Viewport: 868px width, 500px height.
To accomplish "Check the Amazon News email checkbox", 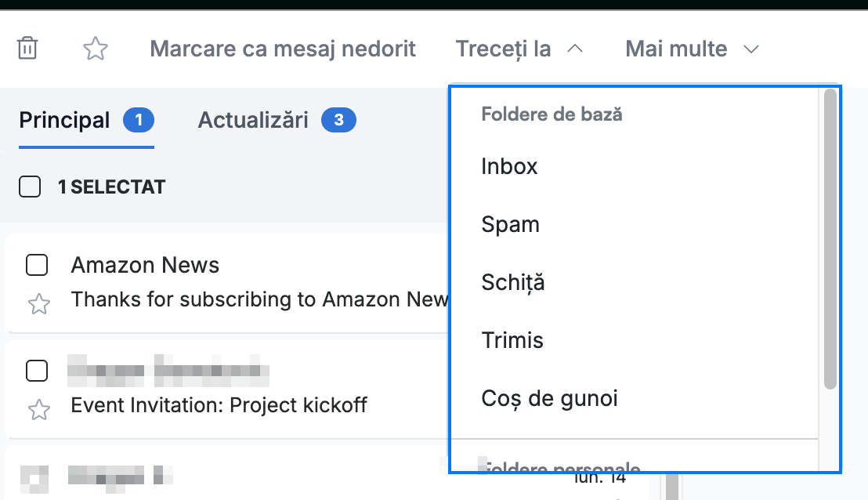I will [x=37, y=265].
